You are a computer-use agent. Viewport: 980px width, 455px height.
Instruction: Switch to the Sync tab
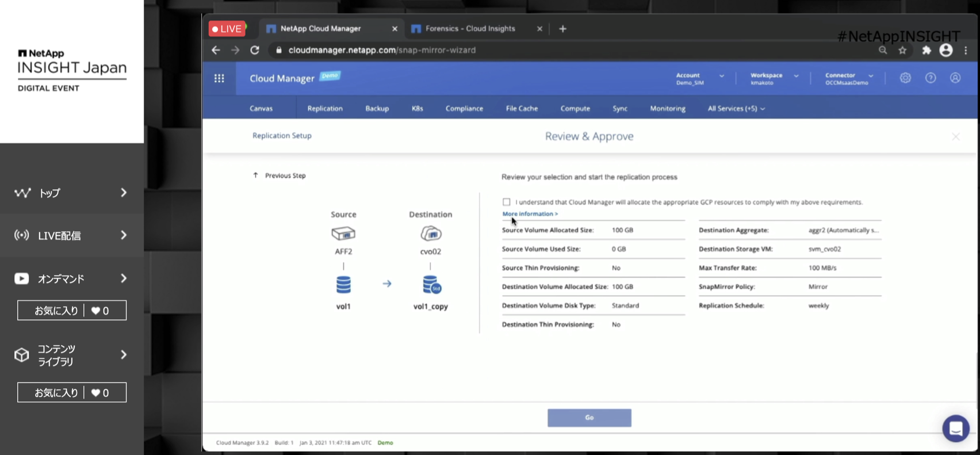620,108
